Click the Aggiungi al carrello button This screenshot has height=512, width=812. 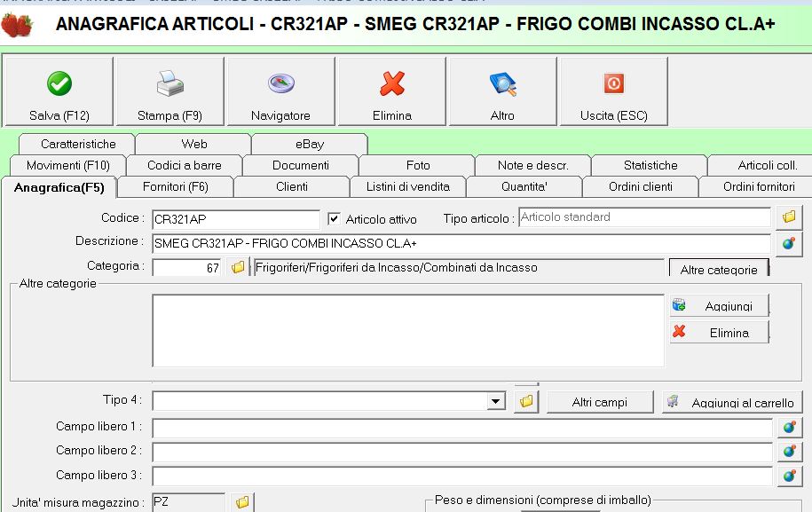[x=732, y=402]
